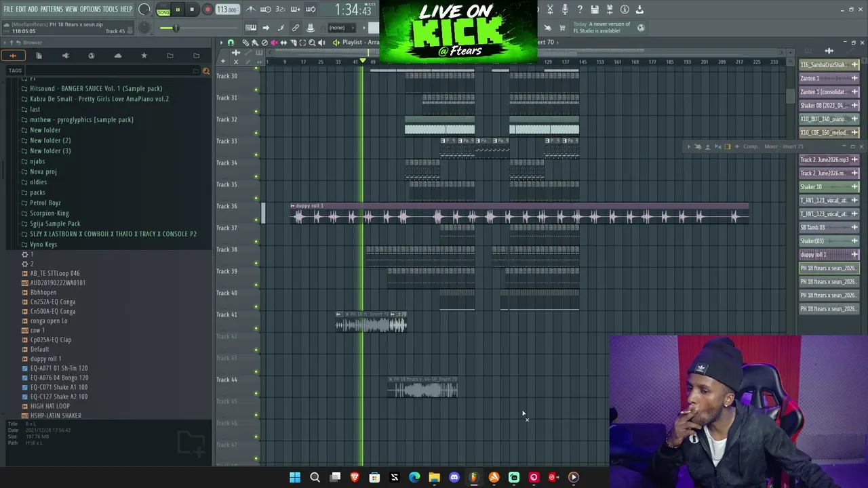Open the FILE menu
868x488 pixels.
pos(8,9)
